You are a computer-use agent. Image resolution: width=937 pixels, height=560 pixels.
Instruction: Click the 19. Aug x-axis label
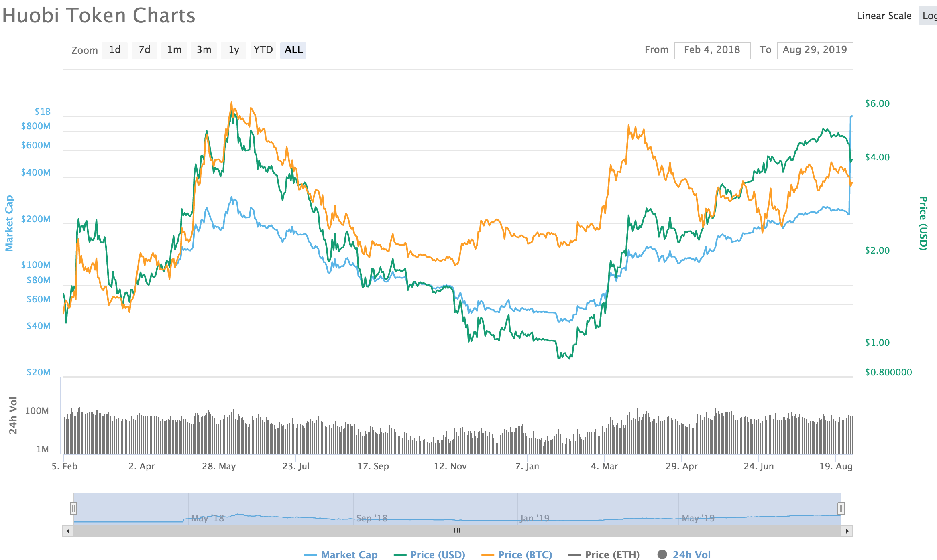(836, 466)
